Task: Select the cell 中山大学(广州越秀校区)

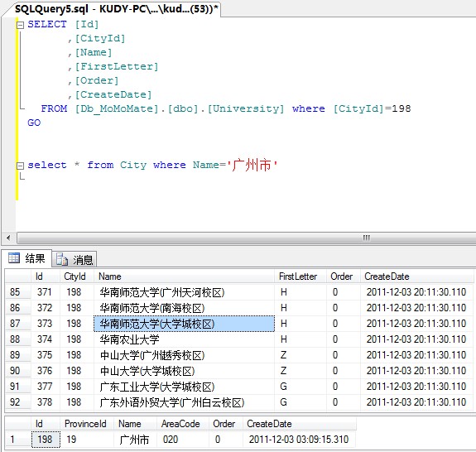Action: [x=184, y=355]
